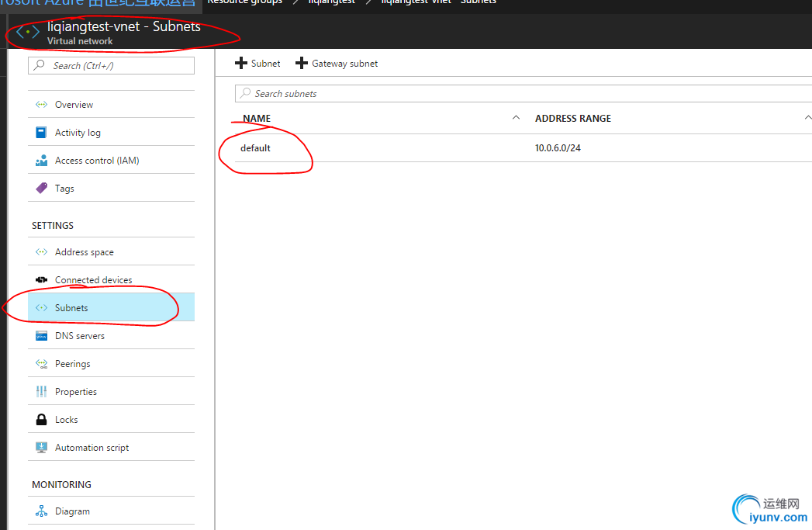Sort by the NAME column header
Screen dimensions: 812x530
tap(257, 118)
